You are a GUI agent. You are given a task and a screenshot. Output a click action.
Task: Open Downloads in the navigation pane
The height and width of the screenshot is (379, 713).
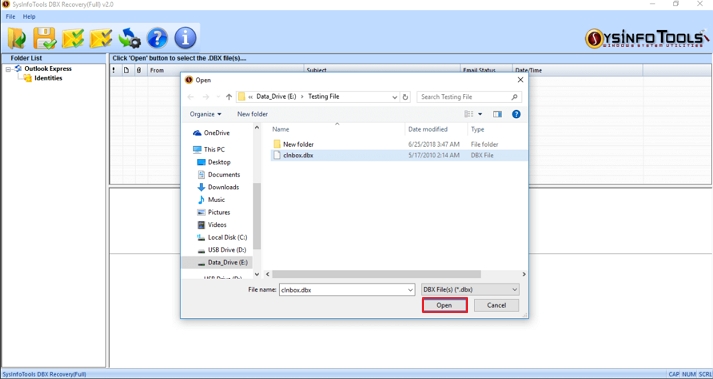(x=218, y=187)
